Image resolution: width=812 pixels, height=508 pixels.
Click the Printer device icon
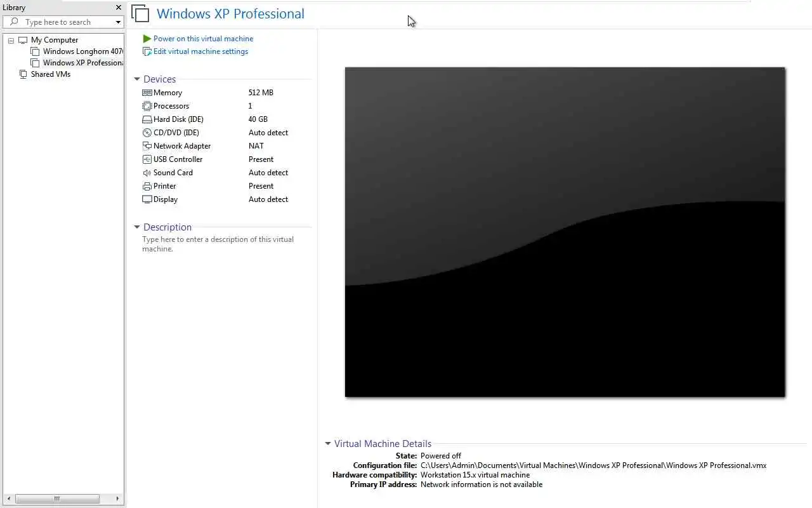[x=147, y=186]
